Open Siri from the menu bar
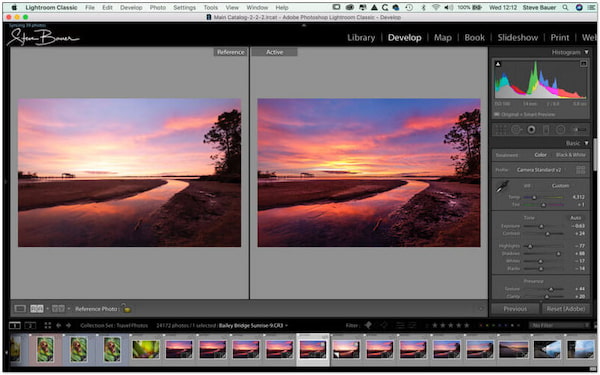 coord(579,7)
